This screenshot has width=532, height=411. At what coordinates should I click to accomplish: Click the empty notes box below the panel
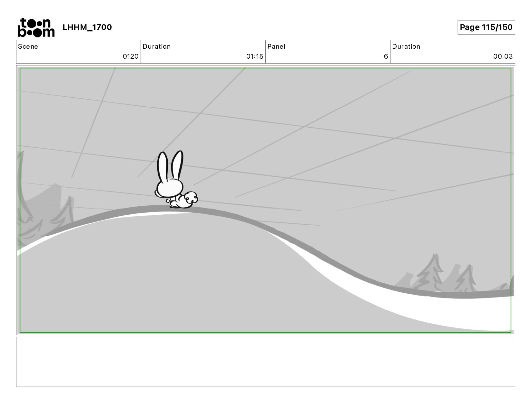coord(265,362)
